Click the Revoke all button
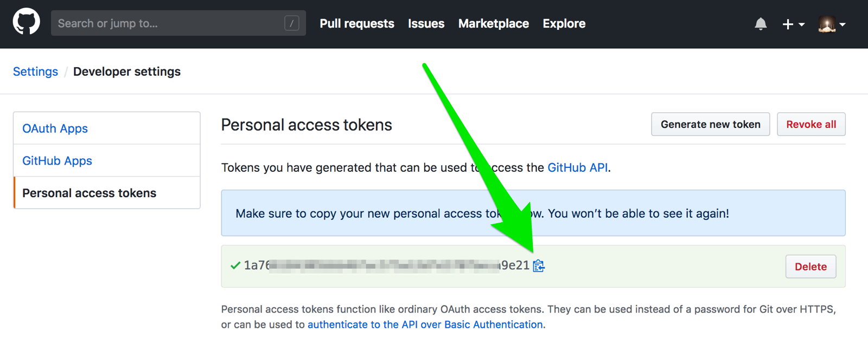This screenshot has height=363, width=868. (x=811, y=124)
